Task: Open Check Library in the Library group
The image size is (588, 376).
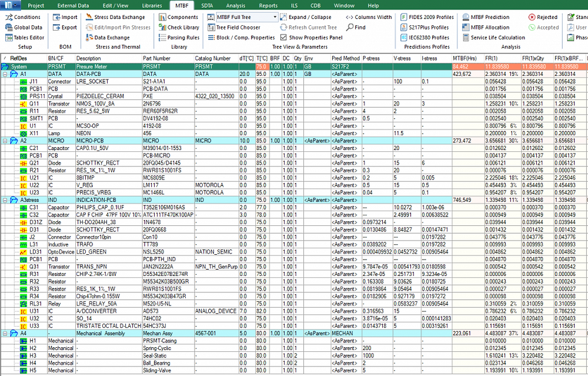Action: coord(179,27)
